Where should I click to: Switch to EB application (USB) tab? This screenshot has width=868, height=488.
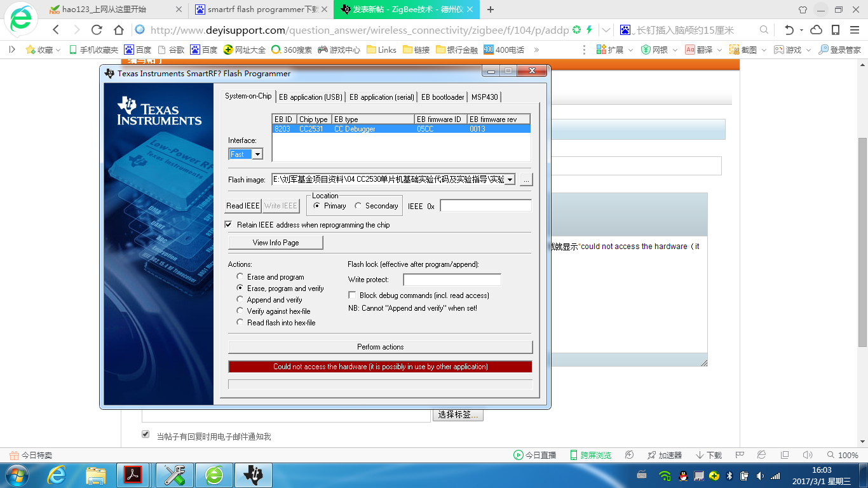[311, 97]
